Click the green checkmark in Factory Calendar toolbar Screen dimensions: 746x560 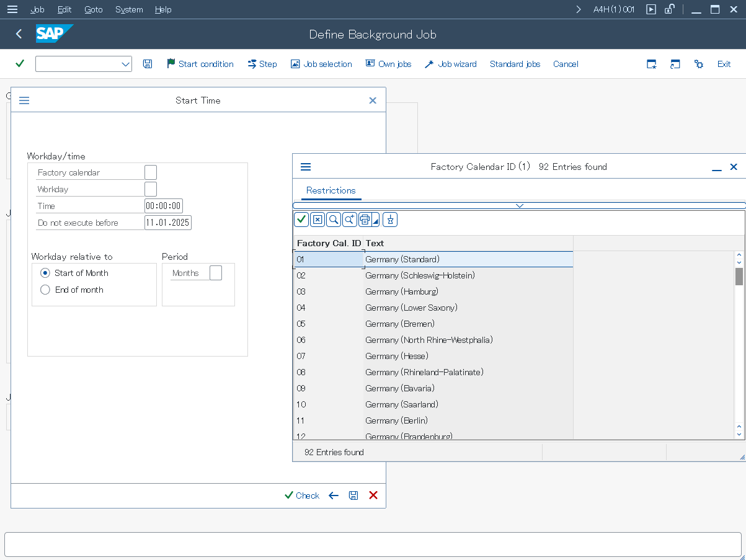301,220
